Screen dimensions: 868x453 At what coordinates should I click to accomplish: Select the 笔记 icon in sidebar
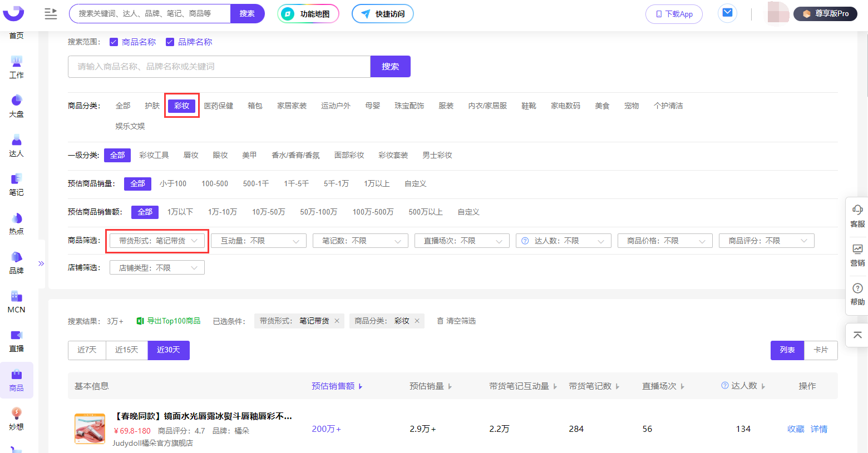click(x=16, y=185)
